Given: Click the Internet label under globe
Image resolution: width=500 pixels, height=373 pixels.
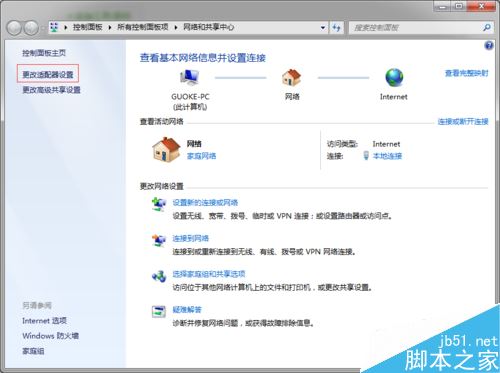Looking at the screenshot, I should point(394,97).
